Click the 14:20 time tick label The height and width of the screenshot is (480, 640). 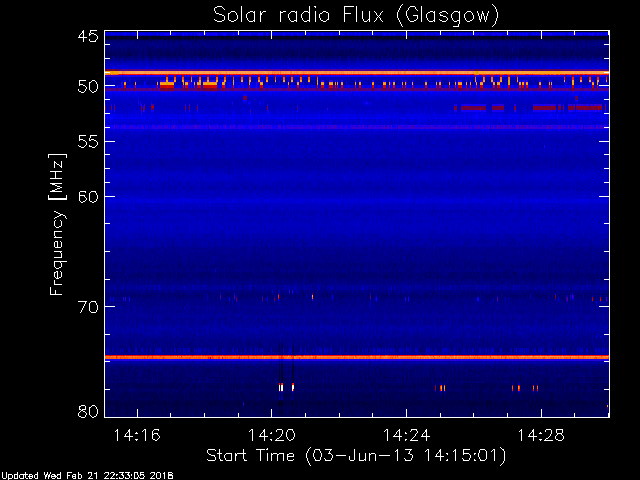pyautogui.click(x=271, y=435)
